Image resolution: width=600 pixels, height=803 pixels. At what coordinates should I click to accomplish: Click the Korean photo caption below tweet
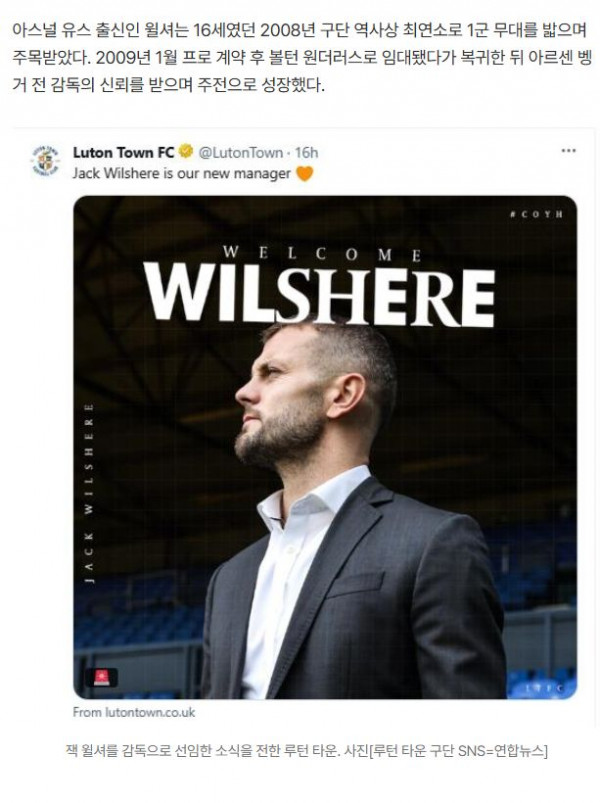tap(300, 750)
